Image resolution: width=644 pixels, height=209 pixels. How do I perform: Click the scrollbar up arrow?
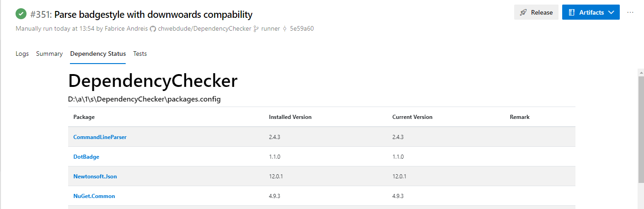pos(641,73)
